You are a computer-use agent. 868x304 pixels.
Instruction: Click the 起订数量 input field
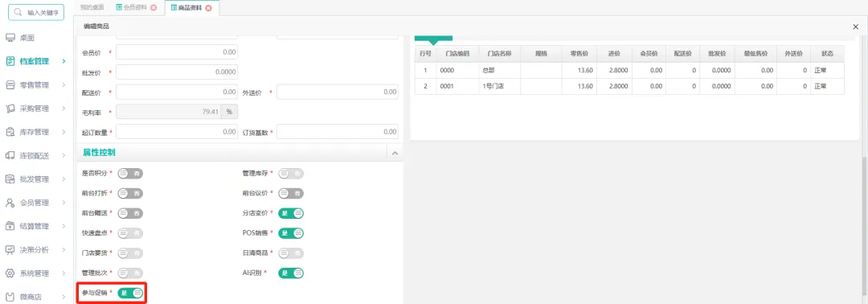[x=177, y=132]
